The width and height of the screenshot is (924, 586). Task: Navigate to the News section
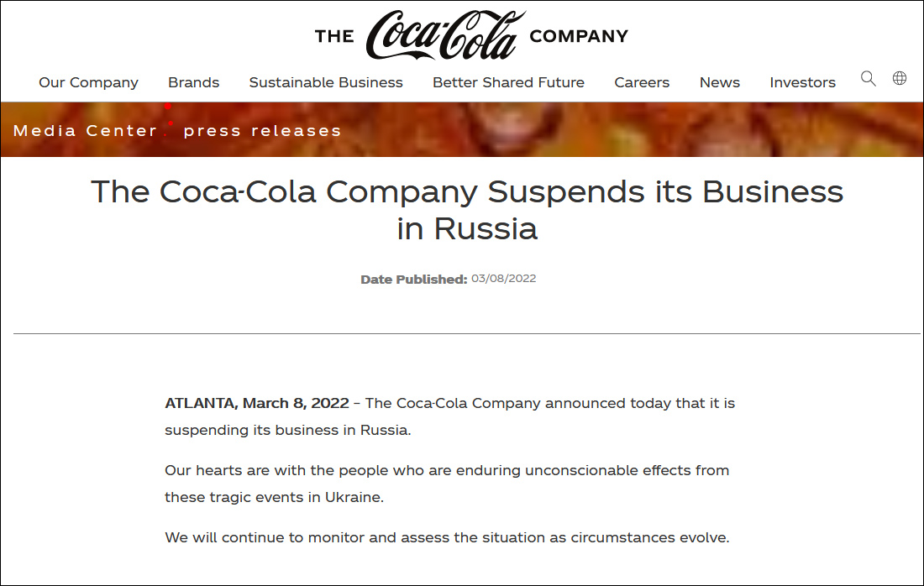tap(720, 82)
